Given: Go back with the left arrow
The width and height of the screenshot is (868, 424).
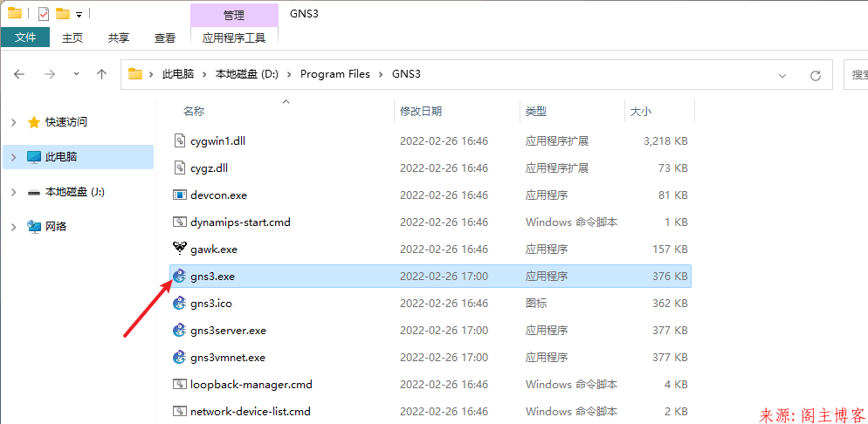Looking at the screenshot, I should pos(19,74).
